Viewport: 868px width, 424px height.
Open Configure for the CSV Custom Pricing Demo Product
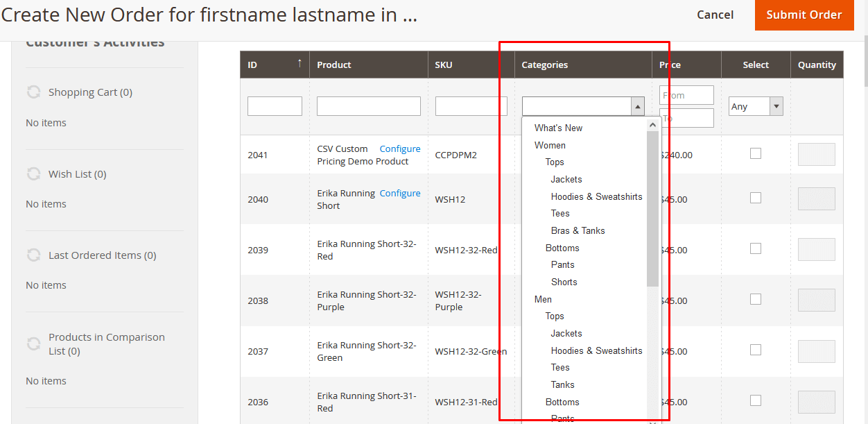pos(400,149)
